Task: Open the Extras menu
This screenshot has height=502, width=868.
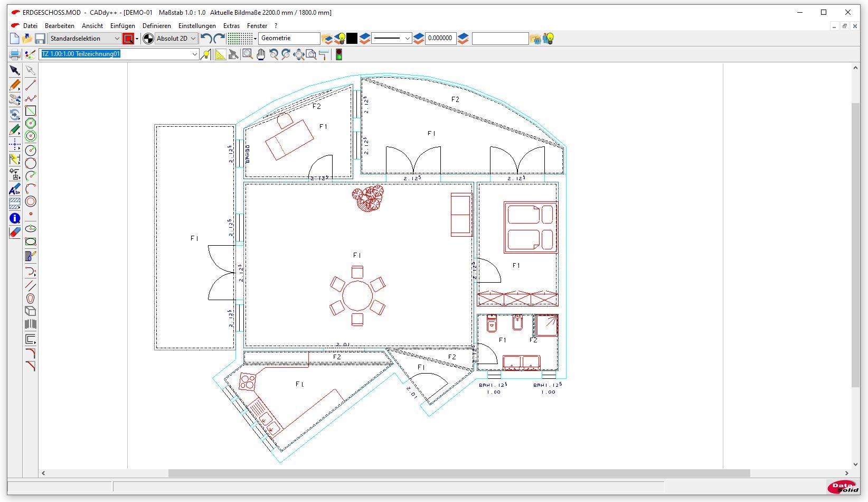Action: pyautogui.click(x=231, y=25)
